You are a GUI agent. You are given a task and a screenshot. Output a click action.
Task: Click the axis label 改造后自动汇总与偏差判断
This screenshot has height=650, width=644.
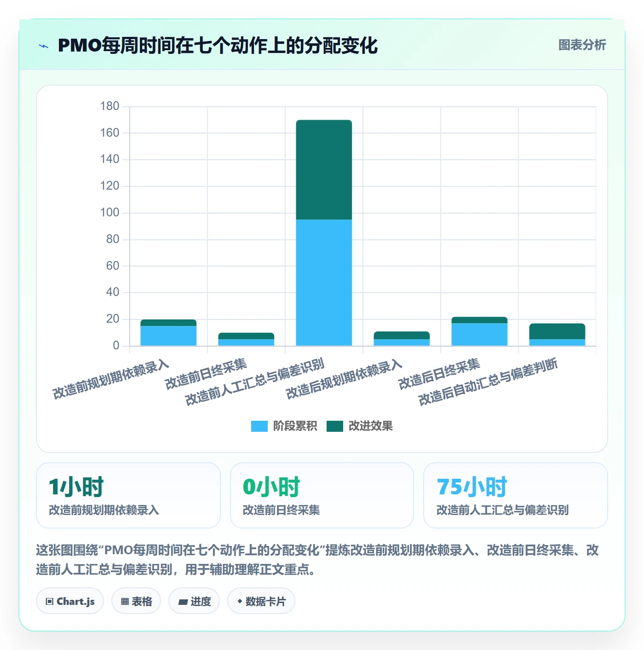coord(488,382)
